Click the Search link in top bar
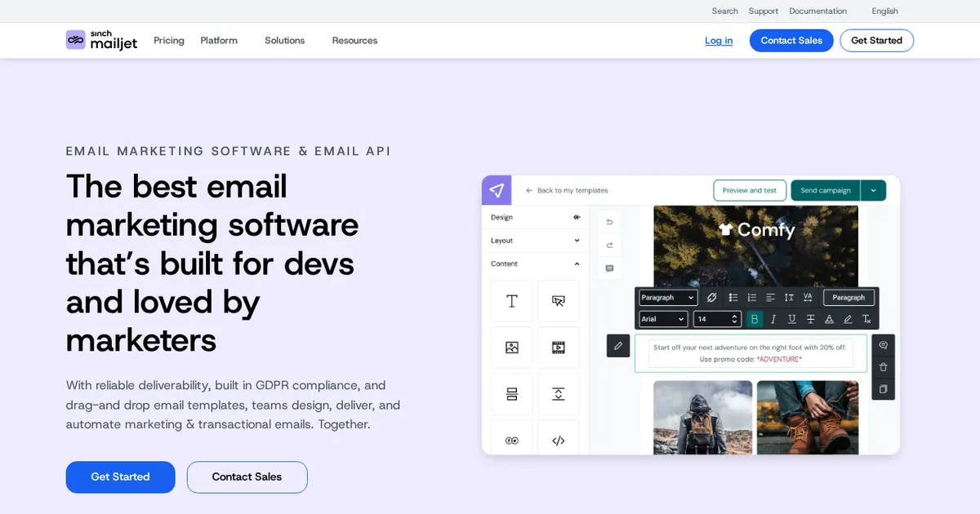This screenshot has height=514, width=980. coord(724,11)
